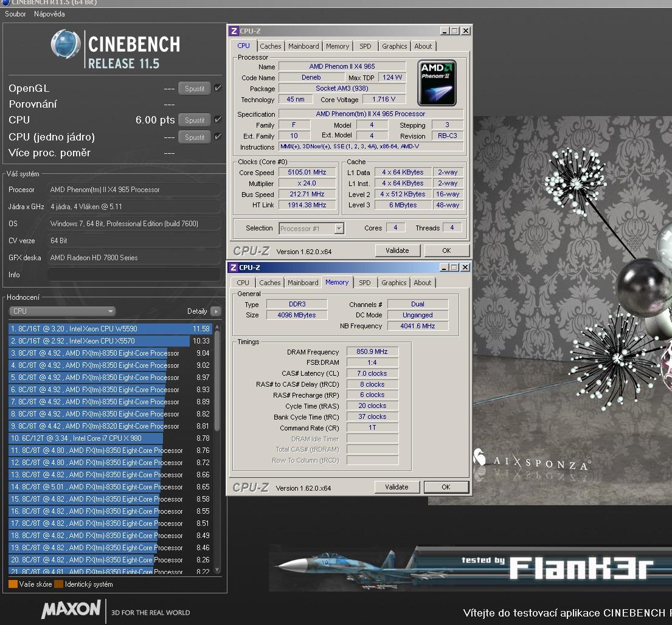Click the GFX deska field AMD Radeon HD 7800
Viewport: 672px width, 625px height.
pos(134,257)
